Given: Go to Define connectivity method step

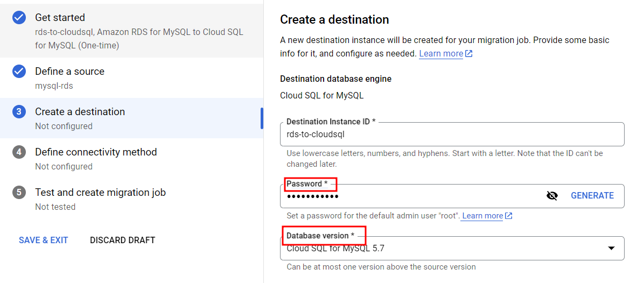Looking at the screenshot, I should click(x=131, y=158).
